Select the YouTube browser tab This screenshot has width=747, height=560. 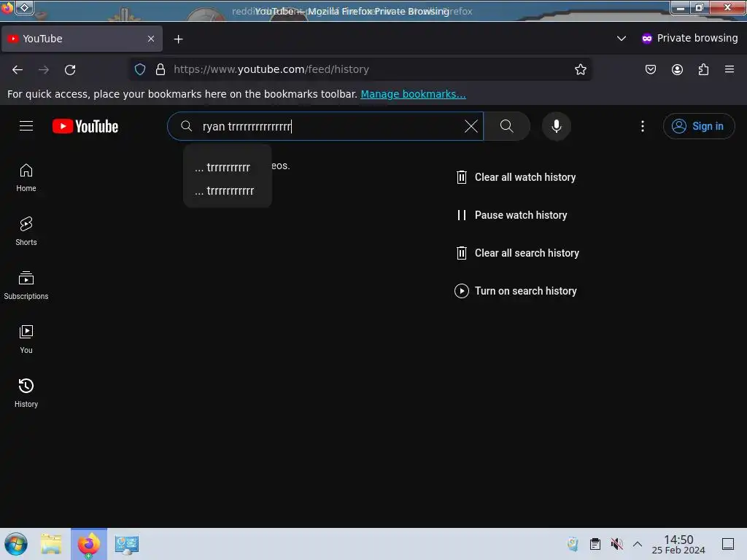pos(82,39)
